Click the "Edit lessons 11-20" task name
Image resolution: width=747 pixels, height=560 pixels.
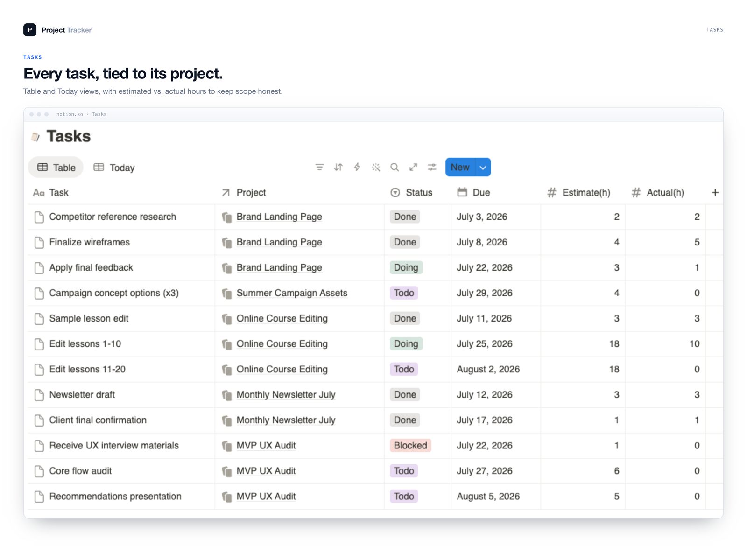[x=87, y=370]
